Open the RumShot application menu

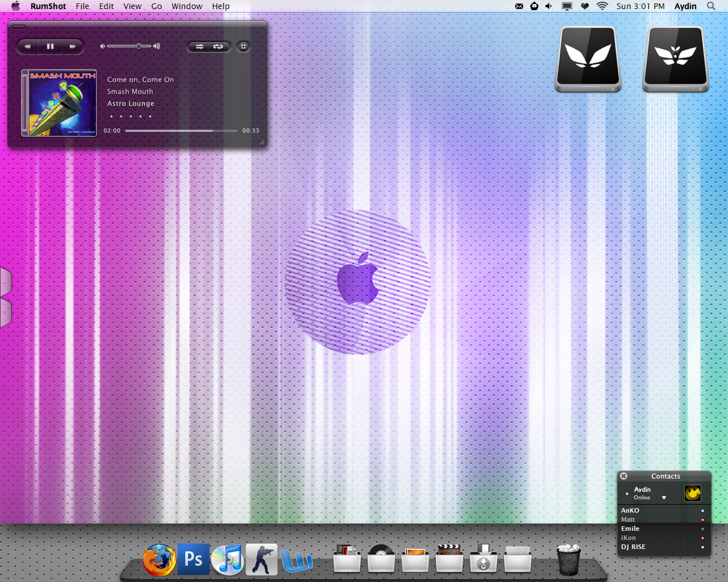click(x=48, y=6)
